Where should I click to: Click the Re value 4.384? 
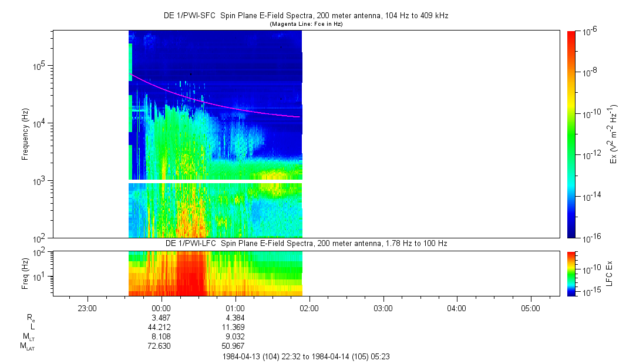pos(235,317)
